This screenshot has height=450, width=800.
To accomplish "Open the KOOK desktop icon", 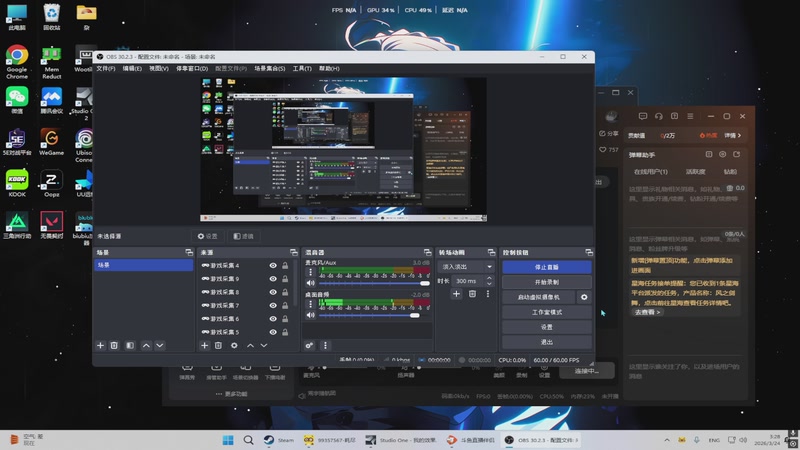I will coord(17,183).
